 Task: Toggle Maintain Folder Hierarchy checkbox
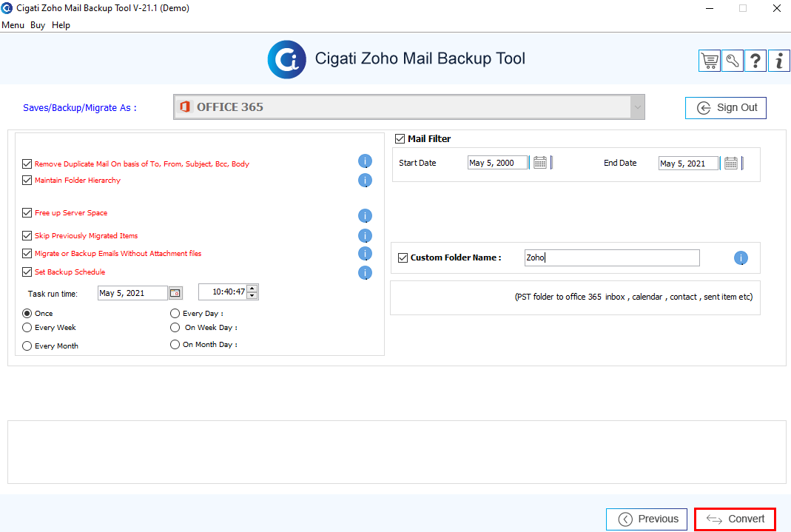click(27, 180)
